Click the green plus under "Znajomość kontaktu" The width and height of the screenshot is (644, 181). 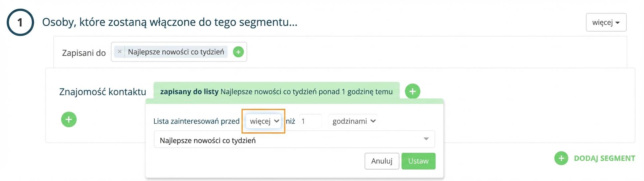click(69, 119)
